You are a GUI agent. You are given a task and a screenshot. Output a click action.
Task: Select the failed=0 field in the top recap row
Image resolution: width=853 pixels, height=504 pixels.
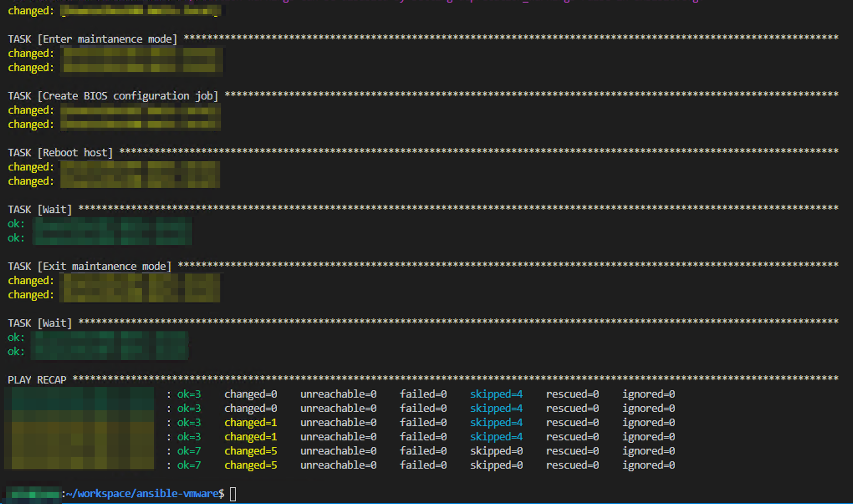point(423,394)
